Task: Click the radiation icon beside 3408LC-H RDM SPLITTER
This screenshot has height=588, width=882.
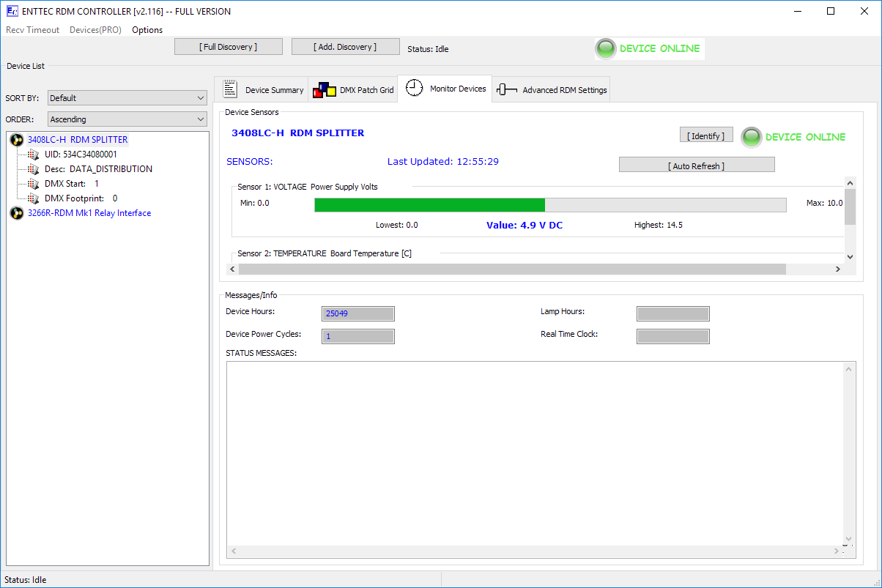Action: click(x=17, y=140)
